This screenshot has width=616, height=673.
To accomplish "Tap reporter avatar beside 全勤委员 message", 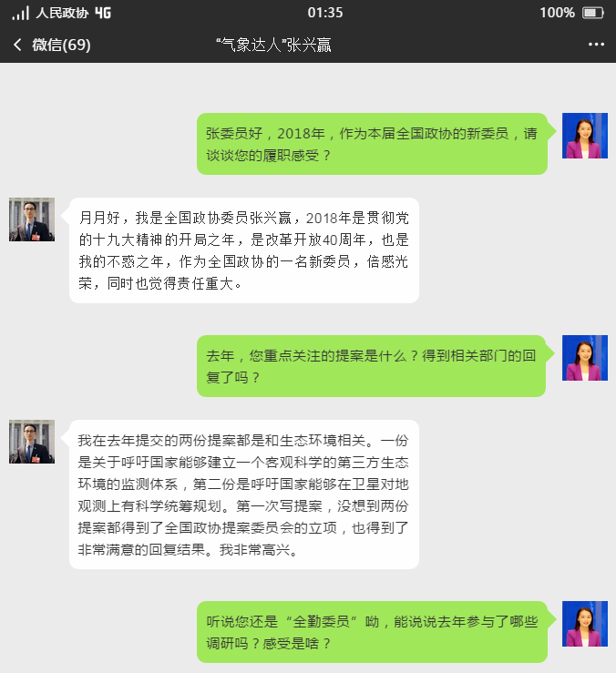I will [585, 624].
